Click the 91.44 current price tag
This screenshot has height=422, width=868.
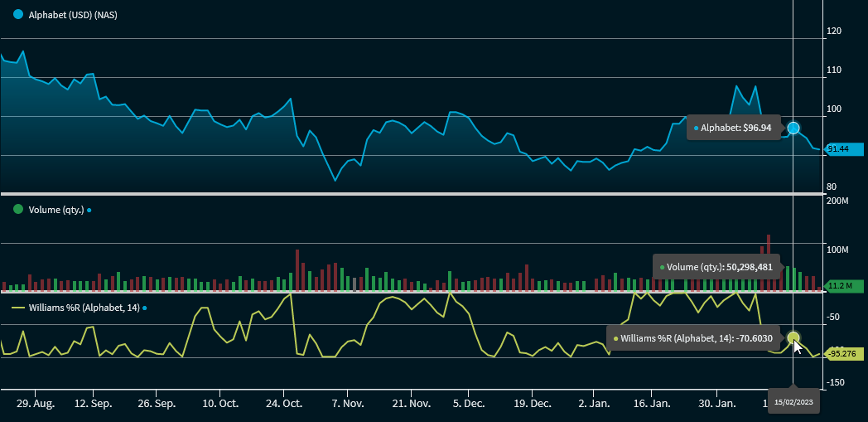[841, 148]
